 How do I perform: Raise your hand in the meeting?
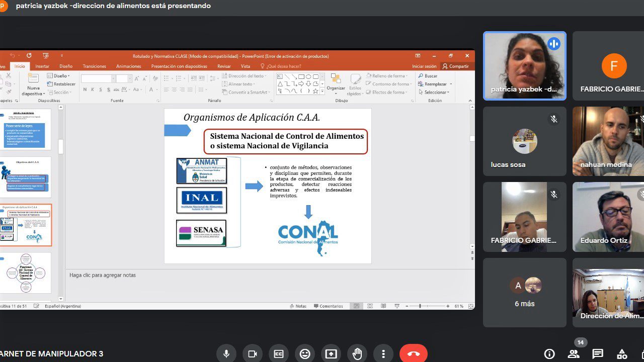point(357,353)
